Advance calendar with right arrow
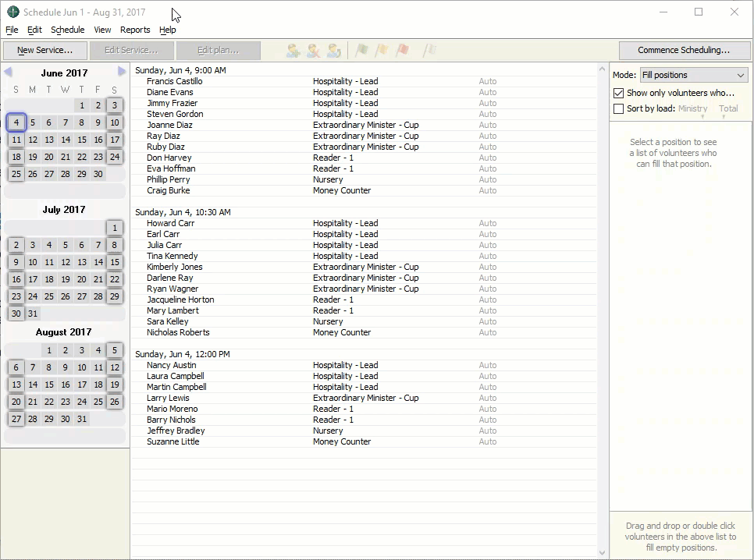Viewport: 754px width, 560px height. click(x=122, y=72)
